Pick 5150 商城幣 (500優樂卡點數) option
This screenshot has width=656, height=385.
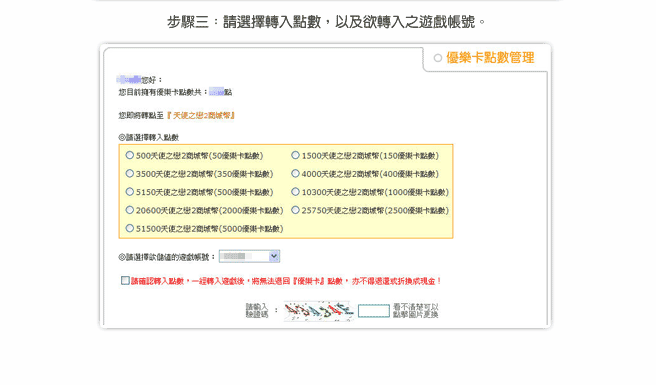point(130,192)
